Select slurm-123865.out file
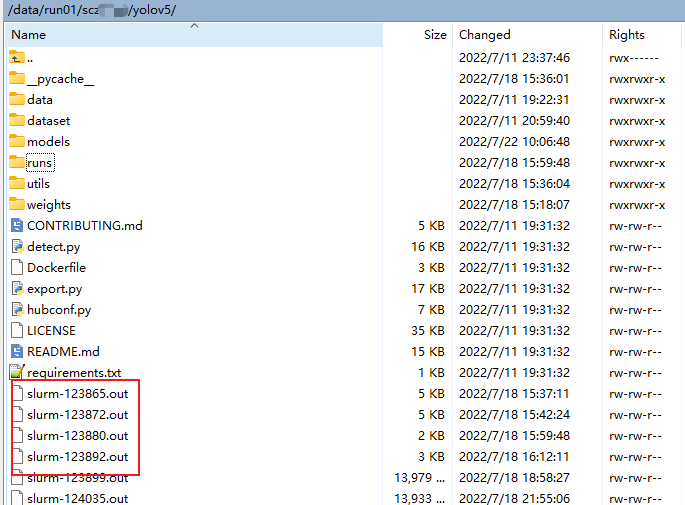The width and height of the screenshot is (685, 505). 77,393
